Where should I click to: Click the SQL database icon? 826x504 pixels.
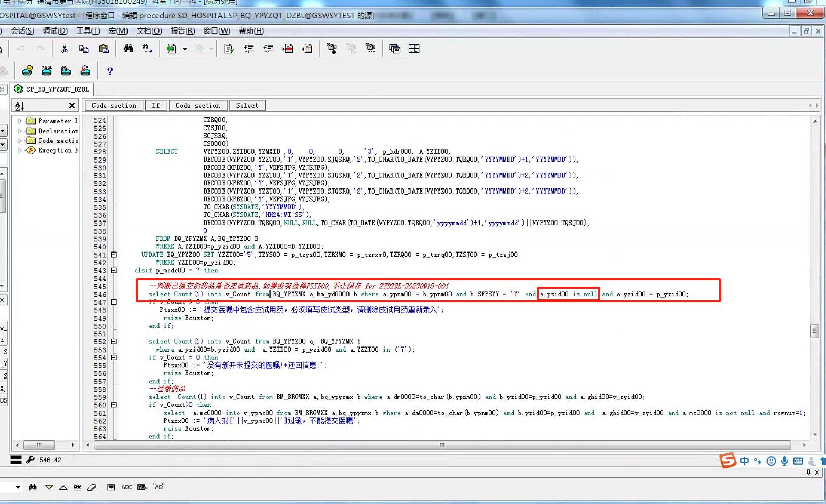click(x=47, y=71)
